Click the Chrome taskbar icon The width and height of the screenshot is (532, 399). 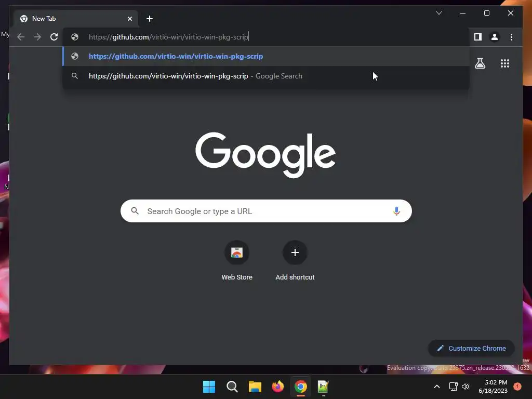pos(301,387)
